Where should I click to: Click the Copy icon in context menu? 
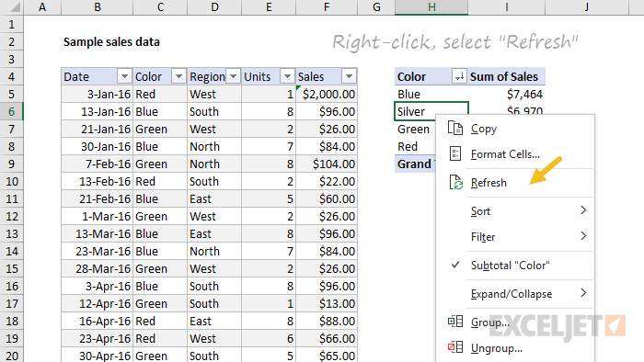pos(455,129)
